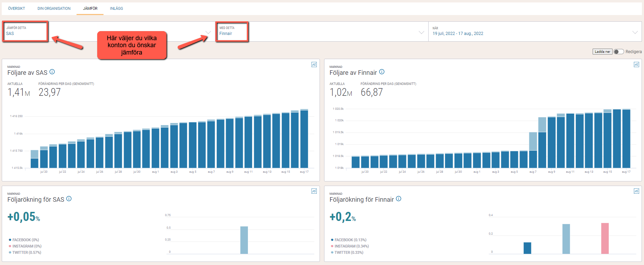Click the Finnair current followers value 1,02M
The height and width of the screenshot is (265, 644).
(341, 92)
